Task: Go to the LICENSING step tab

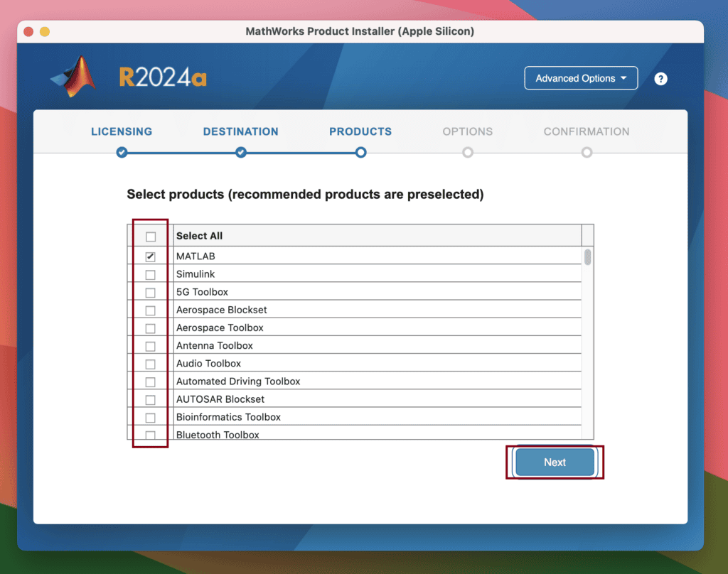Action: [122, 132]
